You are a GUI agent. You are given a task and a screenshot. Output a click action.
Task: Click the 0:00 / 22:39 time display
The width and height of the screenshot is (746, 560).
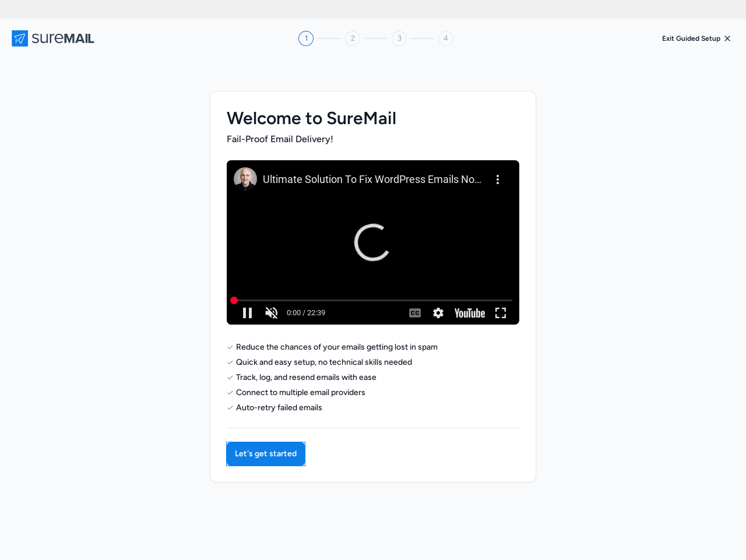point(306,313)
